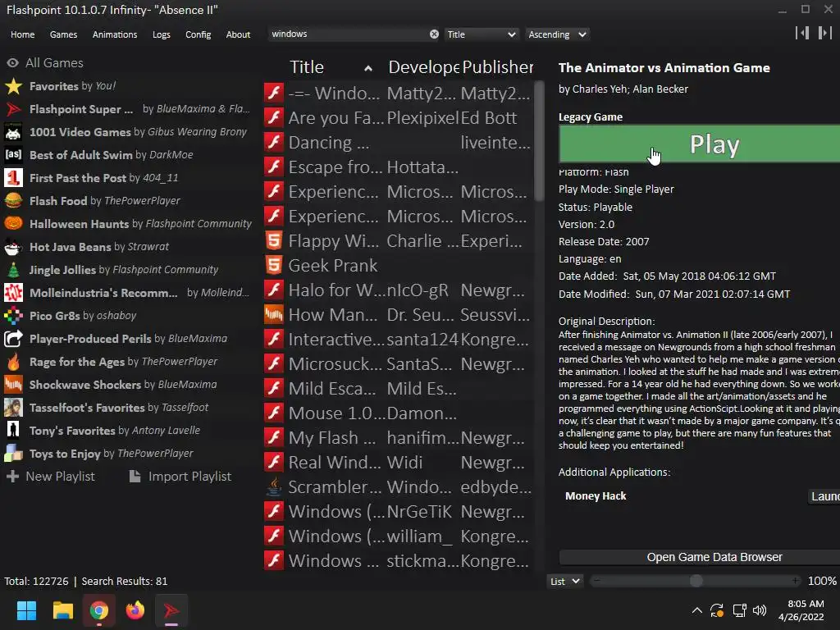Click the Rage for the Ages flame icon

tap(13, 362)
